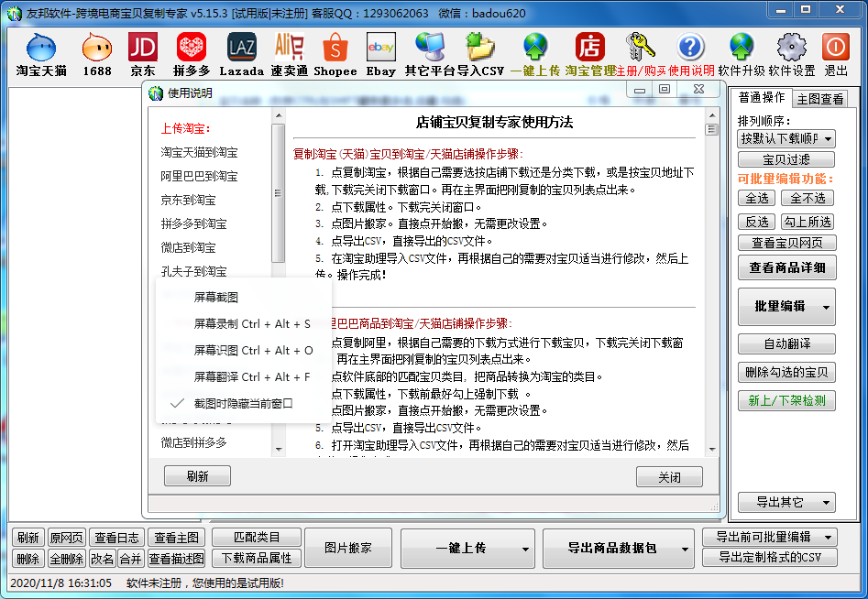Select 屏幕截图 menu entry
The image size is (868, 599).
[x=216, y=298]
